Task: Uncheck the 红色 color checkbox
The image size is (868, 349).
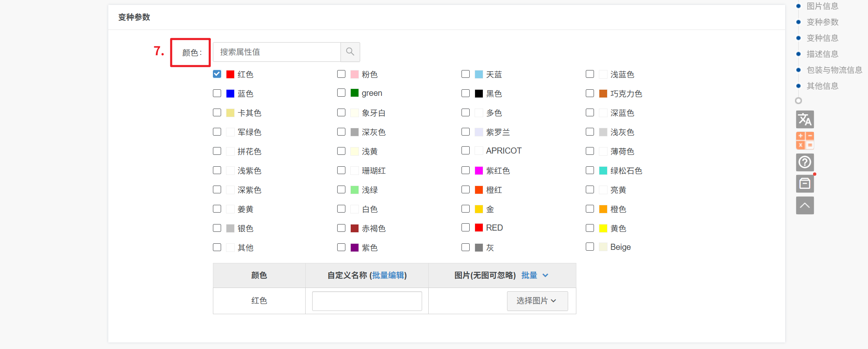Action: click(x=217, y=74)
